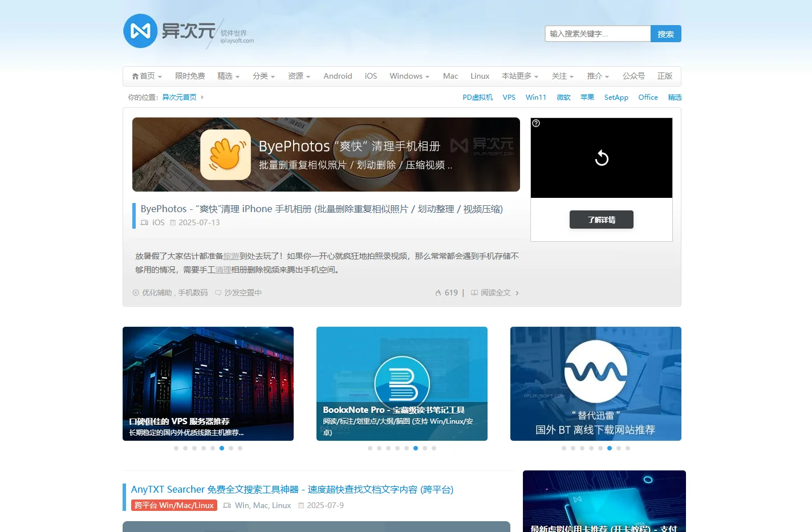Select first carousel dot under VPS card
Viewport: 812px width, 532px height.
click(176, 448)
